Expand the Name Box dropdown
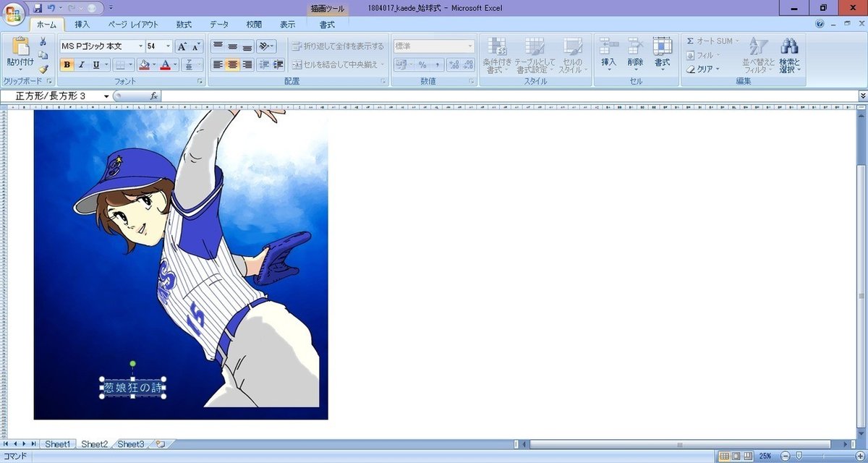 click(106, 95)
